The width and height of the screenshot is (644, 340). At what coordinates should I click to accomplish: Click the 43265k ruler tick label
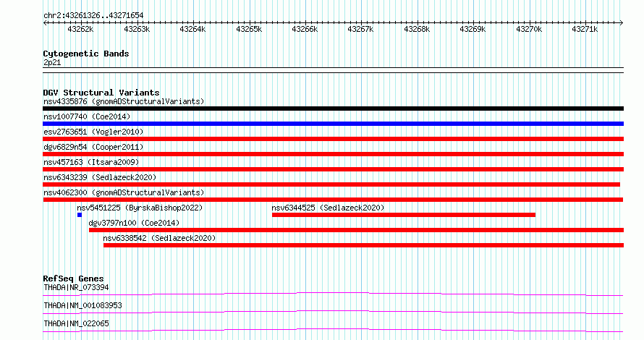coord(249,30)
